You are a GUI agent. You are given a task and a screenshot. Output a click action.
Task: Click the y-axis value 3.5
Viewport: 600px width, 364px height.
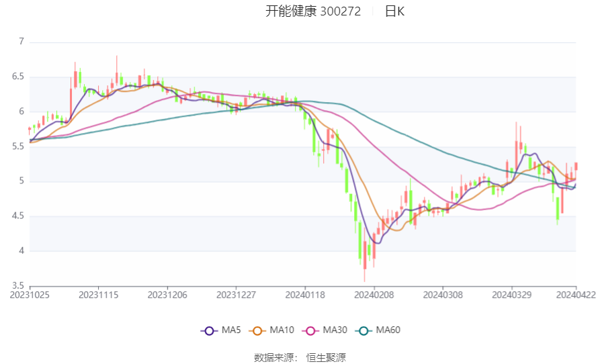18,285
